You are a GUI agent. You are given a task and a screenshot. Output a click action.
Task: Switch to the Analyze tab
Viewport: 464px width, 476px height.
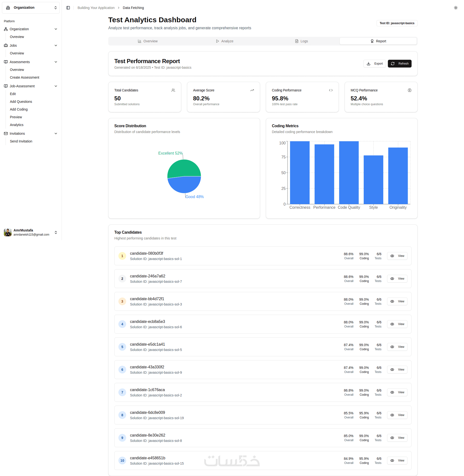tap(224, 41)
